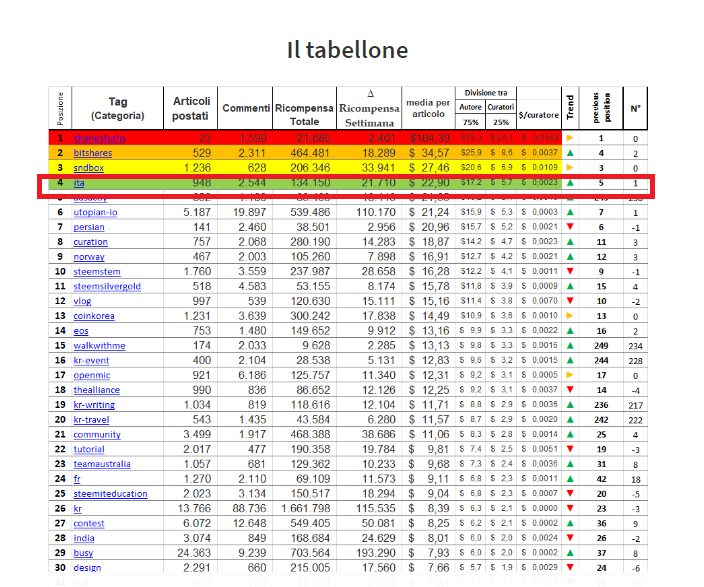This screenshot has width=704, height=587.
Task: Click the 'Il tabellone' heading
Action: pyautogui.click(x=347, y=49)
